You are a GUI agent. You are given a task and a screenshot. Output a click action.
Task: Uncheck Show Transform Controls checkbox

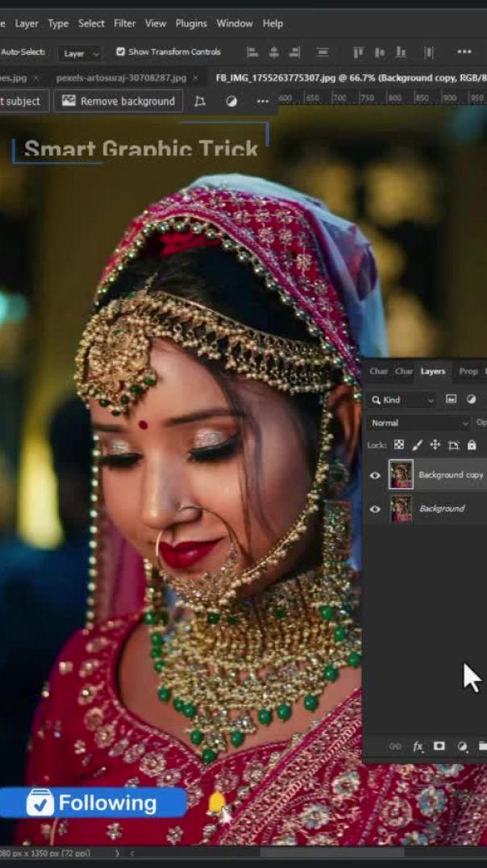coord(121,52)
